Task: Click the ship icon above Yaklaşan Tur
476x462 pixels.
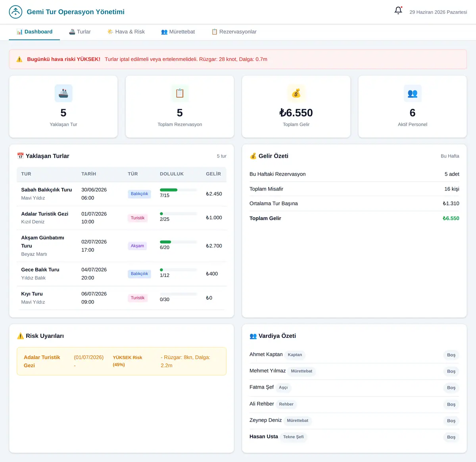Action: tap(63, 93)
